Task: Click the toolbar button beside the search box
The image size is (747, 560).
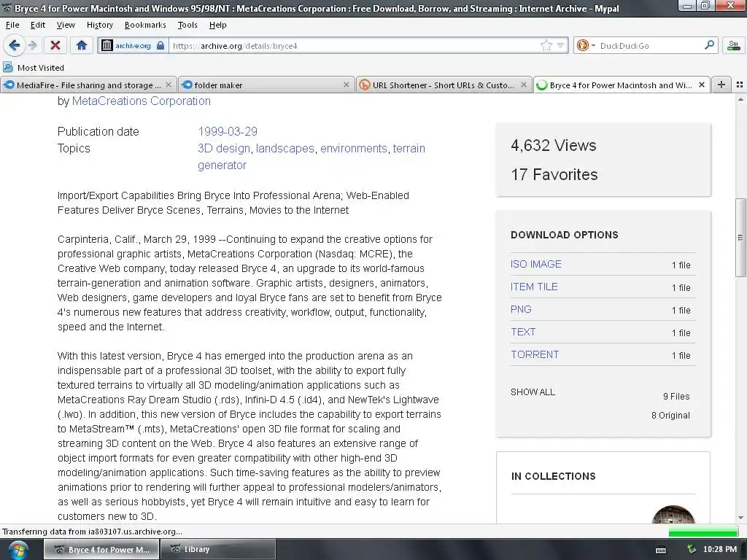Action: tap(734, 45)
